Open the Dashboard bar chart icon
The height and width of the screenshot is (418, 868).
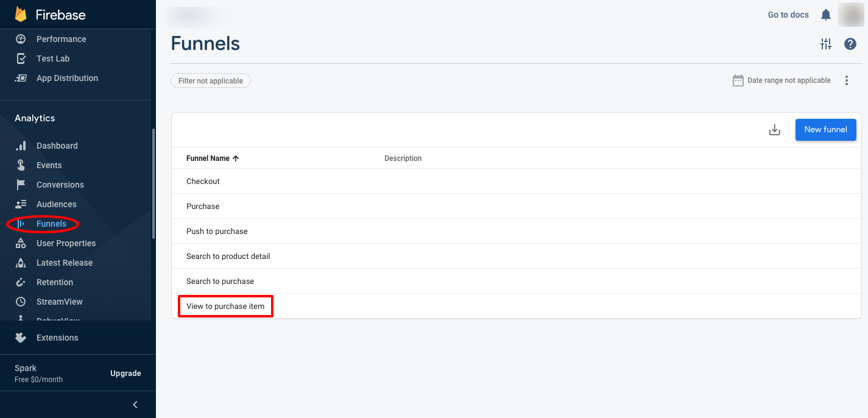[21, 146]
